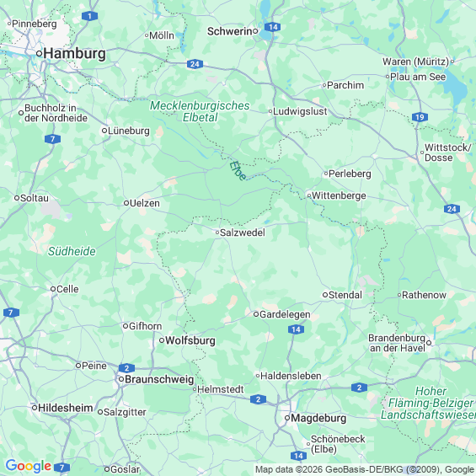Open the Map data copyright notice
Image resolution: width=476 pixels, height=476 pixels.
pos(365,469)
